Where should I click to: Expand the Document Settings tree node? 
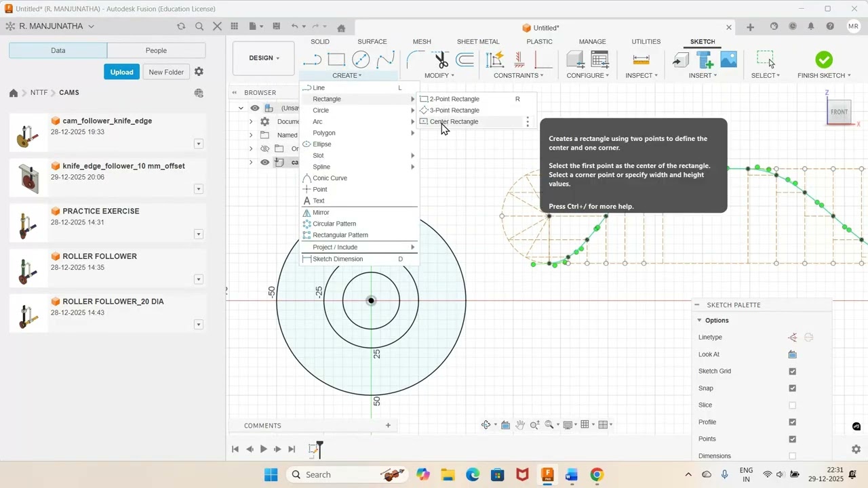pyautogui.click(x=251, y=121)
